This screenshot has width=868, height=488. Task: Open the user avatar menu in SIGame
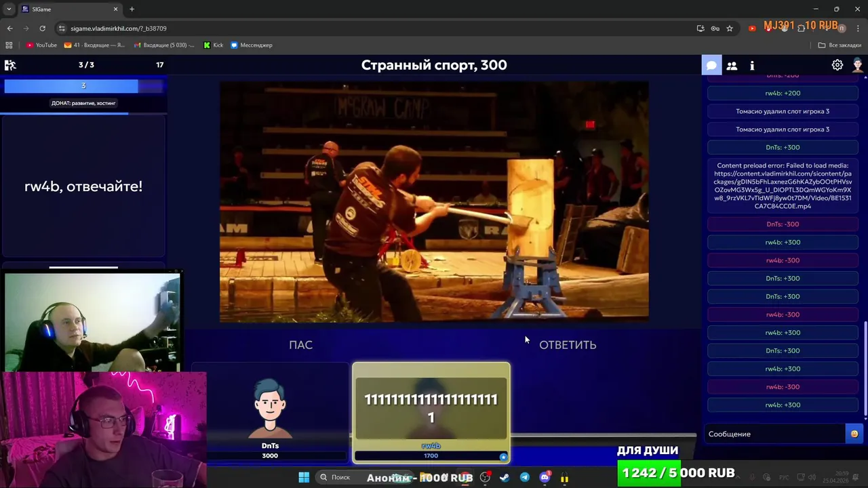(858, 65)
